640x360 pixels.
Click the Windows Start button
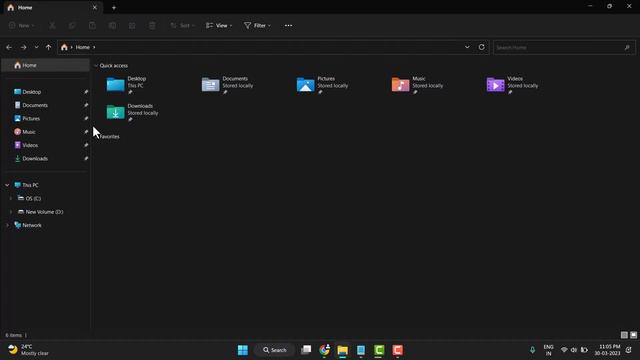[x=243, y=350]
